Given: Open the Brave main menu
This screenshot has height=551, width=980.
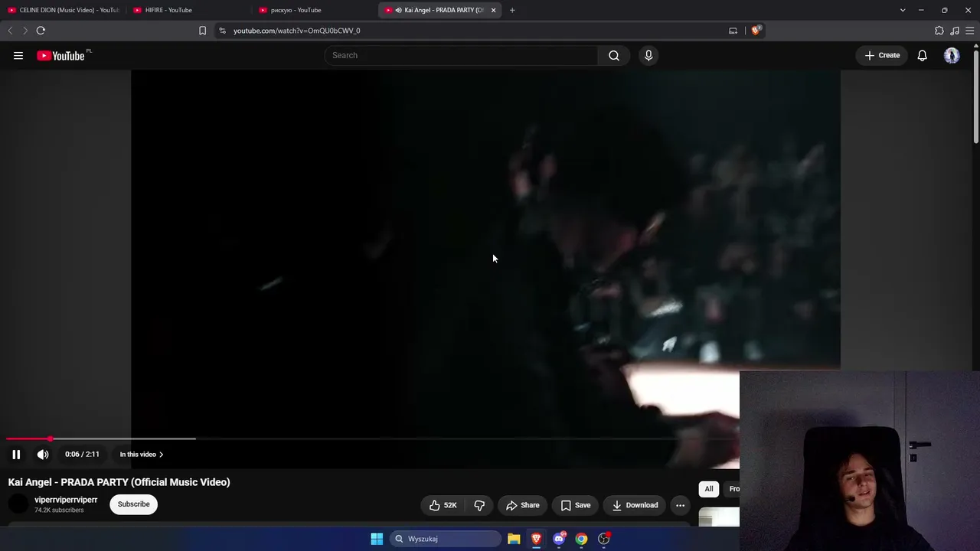Looking at the screenshot, I should pos(970,31).
